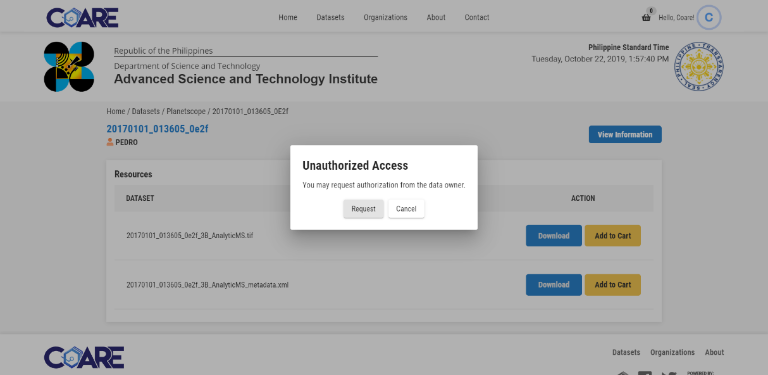Open the Organizations link in footer
Screen dimensions: 768x375
pos(672,352)
